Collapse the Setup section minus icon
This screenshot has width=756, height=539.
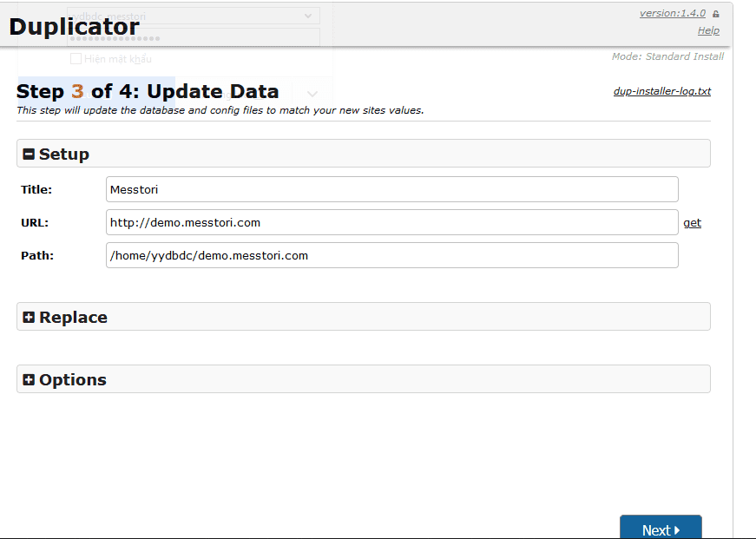coord(30,154)
